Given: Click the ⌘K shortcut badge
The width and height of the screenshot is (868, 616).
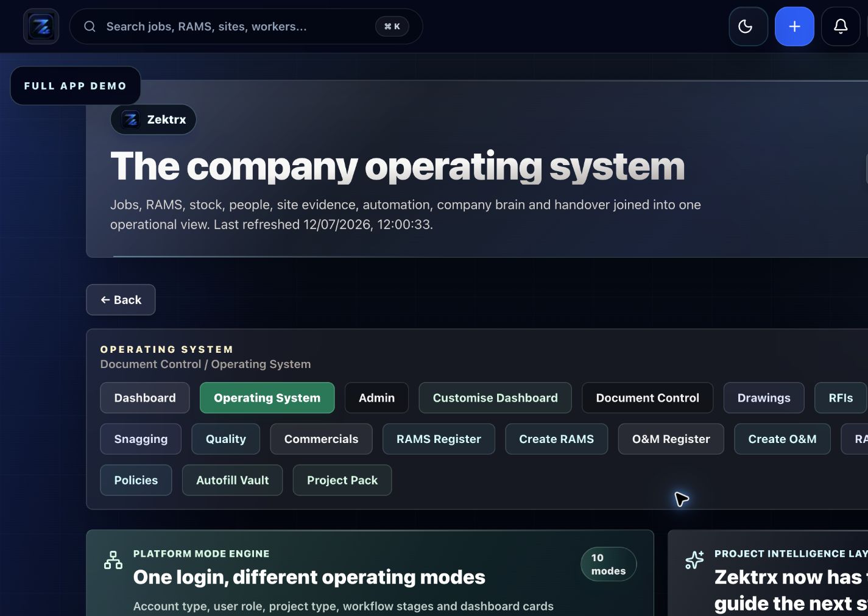Looking at the screenshot, I should click(x=392, y=26).
